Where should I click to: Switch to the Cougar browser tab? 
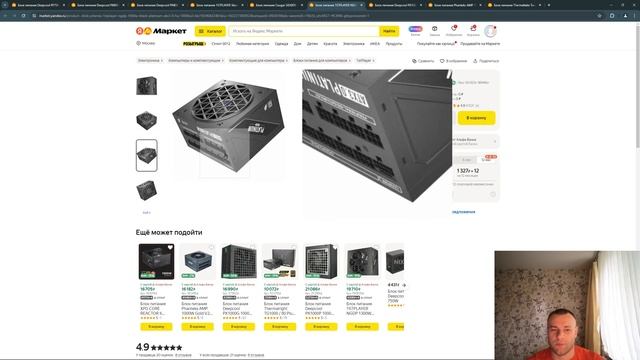coord(276,5)
